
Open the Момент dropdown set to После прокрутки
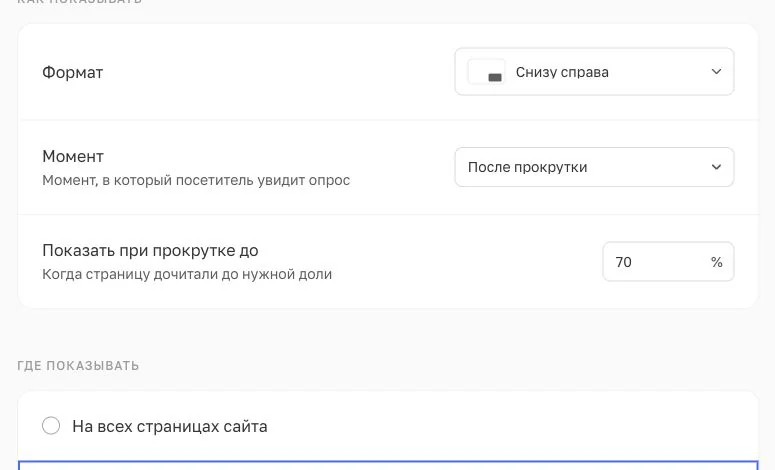point(594,167)
